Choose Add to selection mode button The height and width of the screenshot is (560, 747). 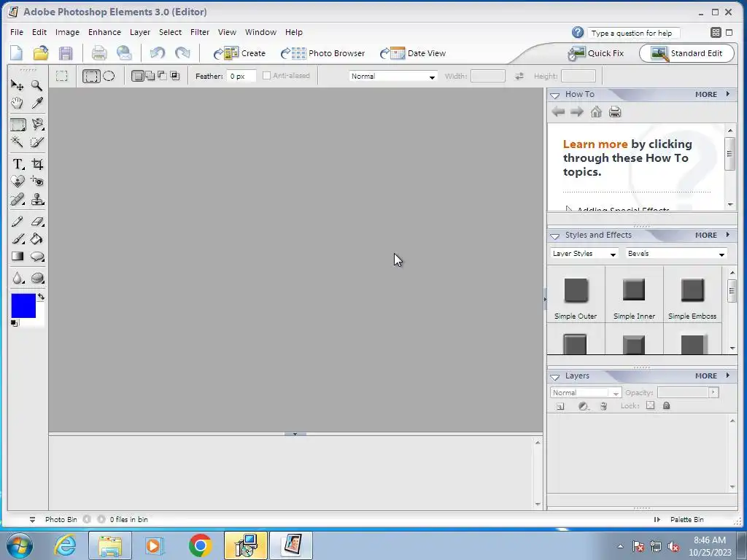[x=150, y=76]
